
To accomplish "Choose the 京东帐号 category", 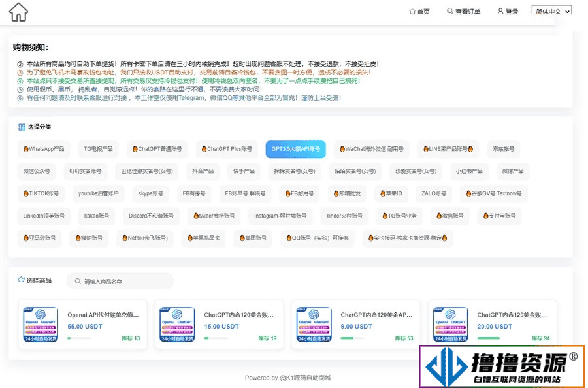I will click(x=504, y=149).
